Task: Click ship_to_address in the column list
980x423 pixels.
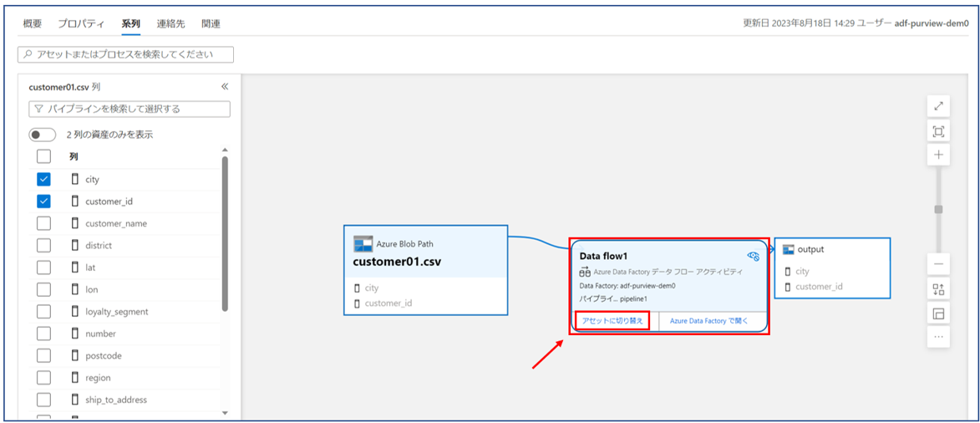Action: 116,400
